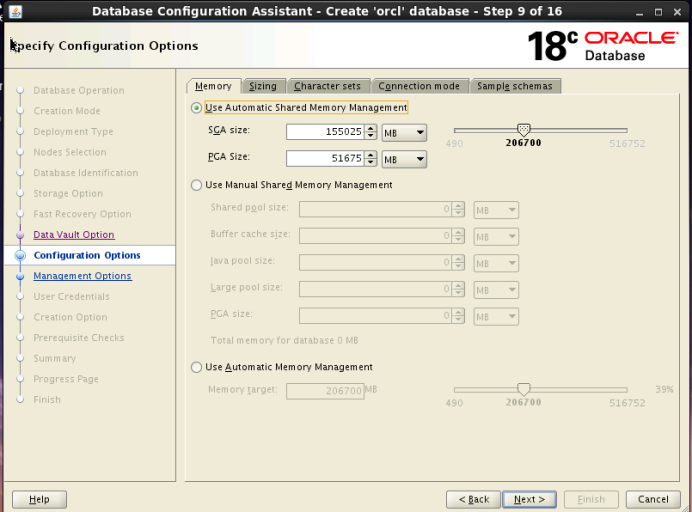Click Database Operation step in sidebar

pyautogui.click(x=79, y=90)
